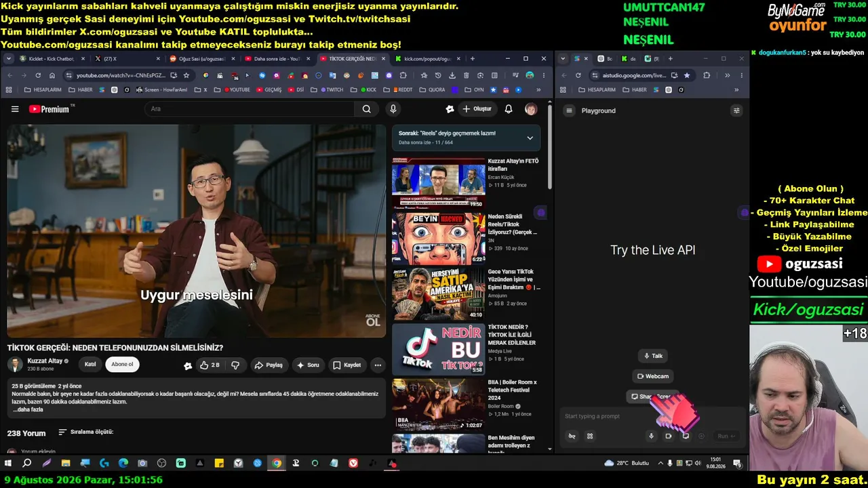The width and height of the screenshot is (868, 488).
Task: Like the video with 2 B likes
Action: point(210,365)
